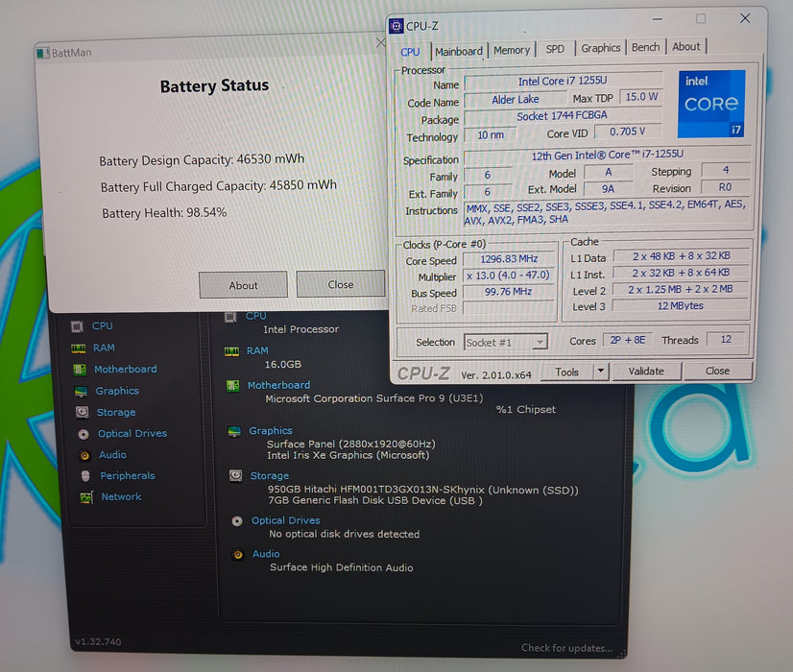Click Check for updates link in Speccy
This screenshot has width=793, height=672.
click(566, 648)
